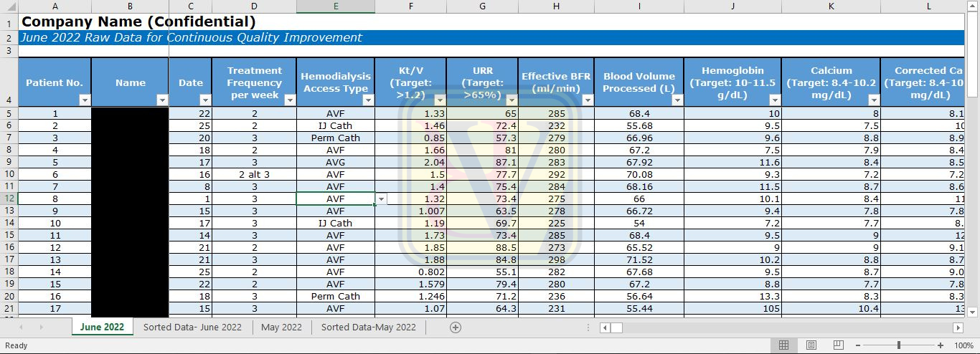Select the Kt/V value 0.802
980x354 pixels.
click(x=410, y=272)
